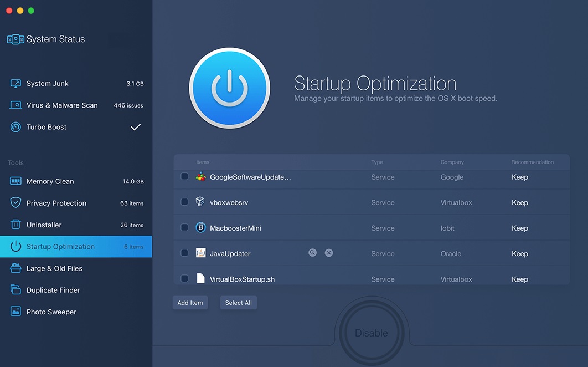This screenshot has height=367, width=588.
Task: Click the GoogleSoftwareUpdate app icon
Action: [x=200, y=176]
